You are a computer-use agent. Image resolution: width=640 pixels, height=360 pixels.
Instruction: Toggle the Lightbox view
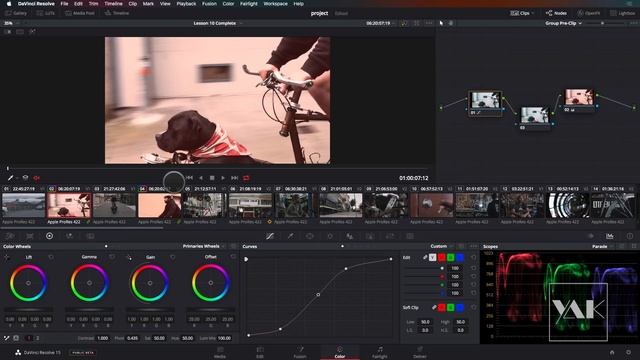(623, 13)
